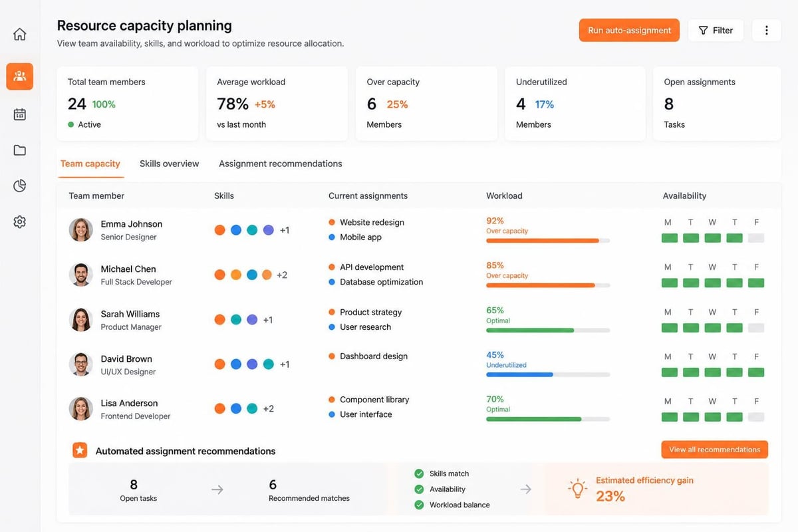Image resolution: width=798 pixels, height=532 pixels.
Task: Expand Sarah Williams' +1 more skills
Action: 268,320
